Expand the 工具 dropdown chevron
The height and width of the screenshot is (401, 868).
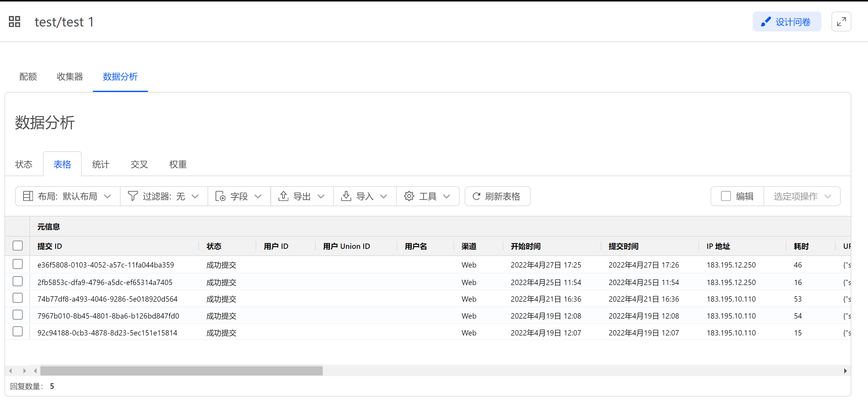[x=446, y=196]
